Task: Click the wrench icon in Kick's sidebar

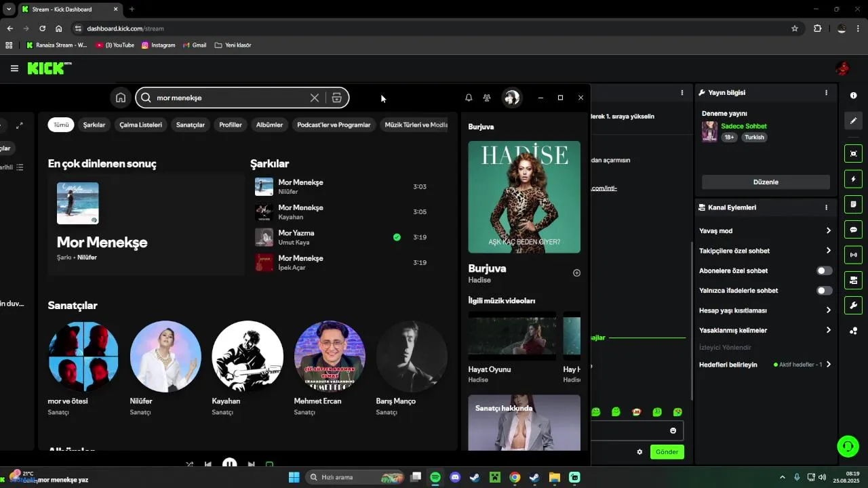Action: coord(854,305)
